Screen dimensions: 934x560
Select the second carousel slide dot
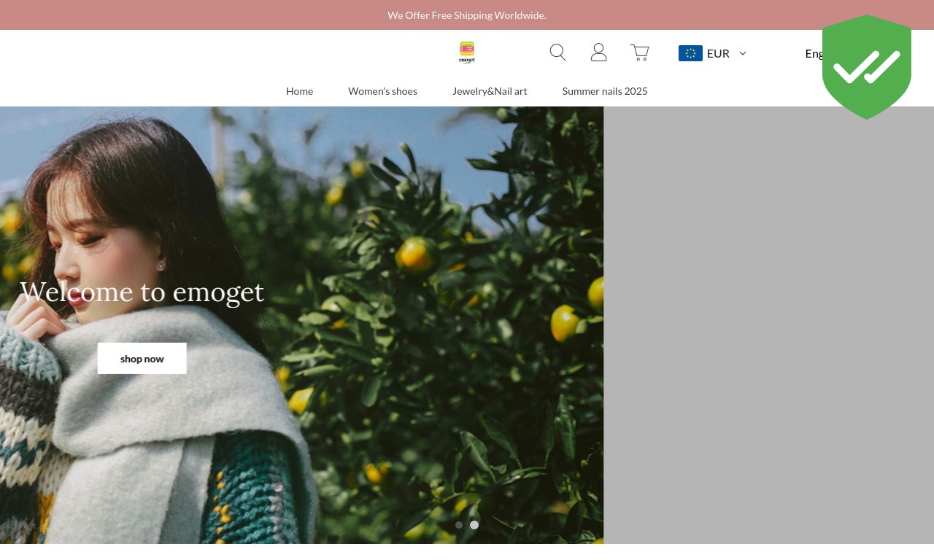click(x=474, y=525)
